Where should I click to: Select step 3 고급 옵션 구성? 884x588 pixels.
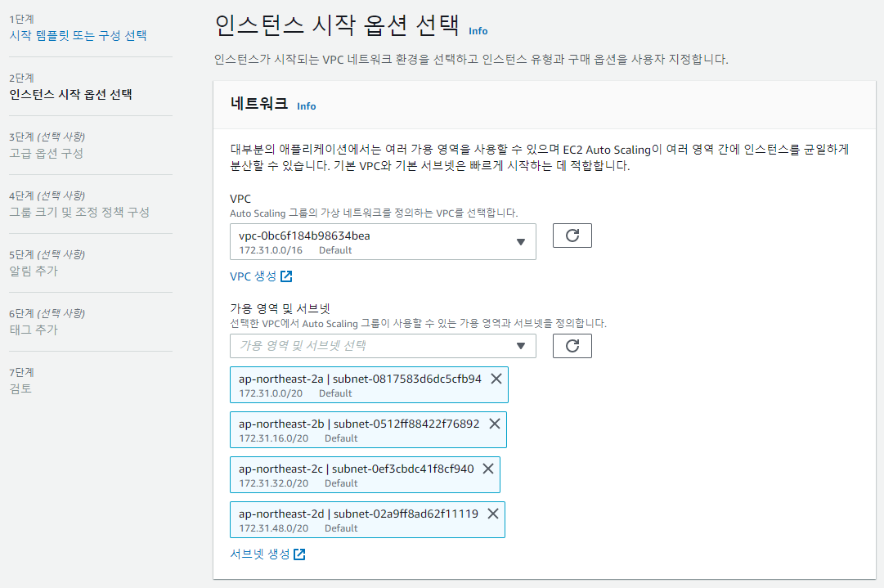coord(47,154)
